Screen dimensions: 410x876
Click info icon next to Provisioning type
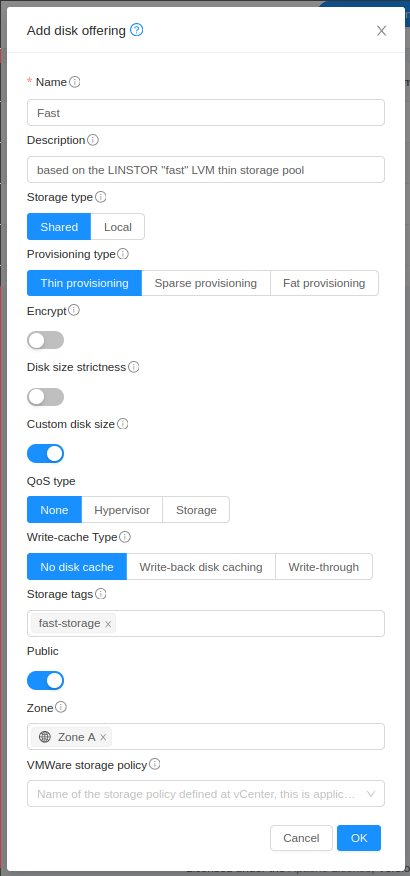[x=123, y=254]
